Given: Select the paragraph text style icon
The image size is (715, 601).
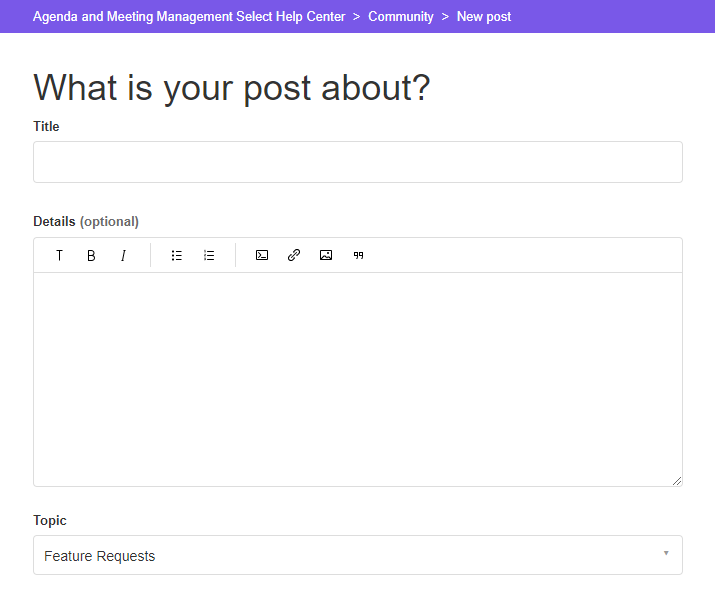Looking at the screenshot, I should pyautogui.click(x=59, y=255).
